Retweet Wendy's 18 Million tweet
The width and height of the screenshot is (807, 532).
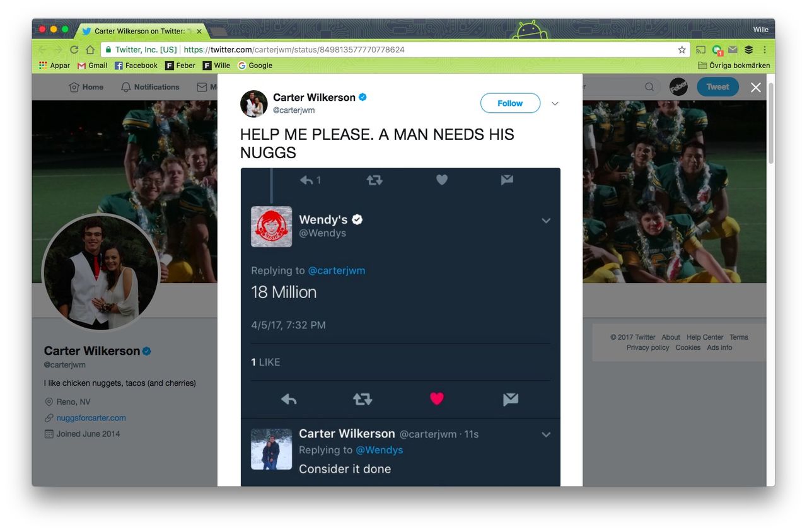[x=363, y=399]
